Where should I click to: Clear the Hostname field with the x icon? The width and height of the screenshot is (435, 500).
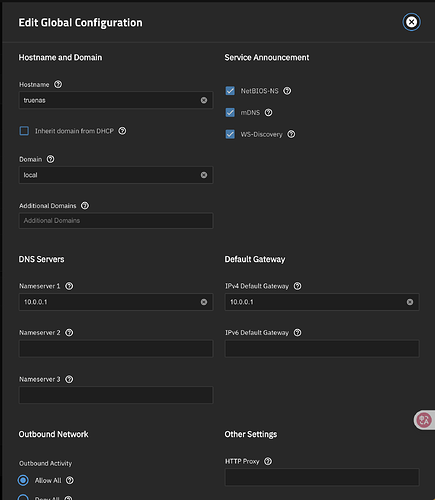click(204, 100)
